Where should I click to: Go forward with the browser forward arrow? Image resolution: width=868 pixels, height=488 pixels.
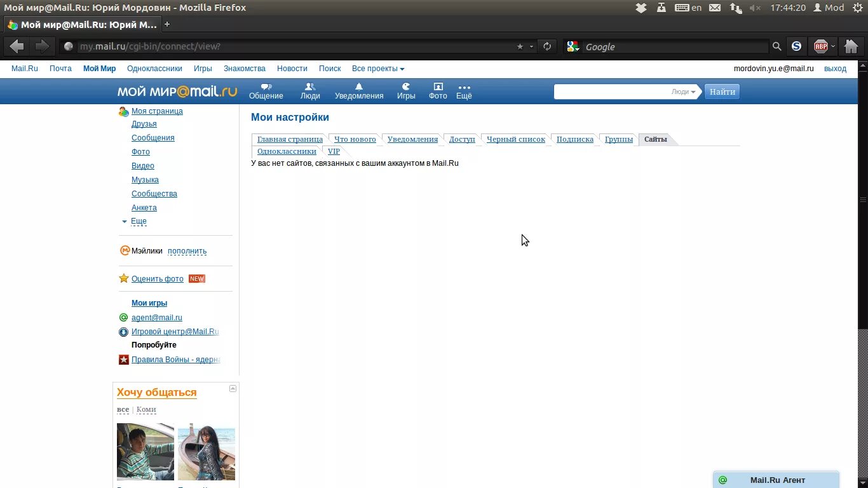[x=42, y=46]
